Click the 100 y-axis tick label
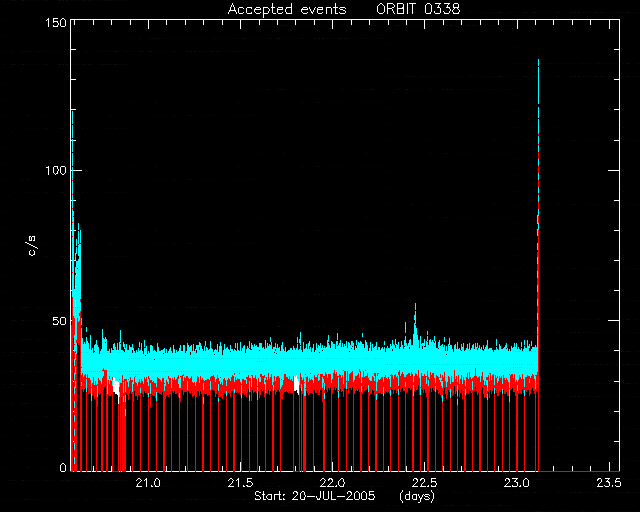The height and width of the screenshot is (512, 640). tap(56, 170)
